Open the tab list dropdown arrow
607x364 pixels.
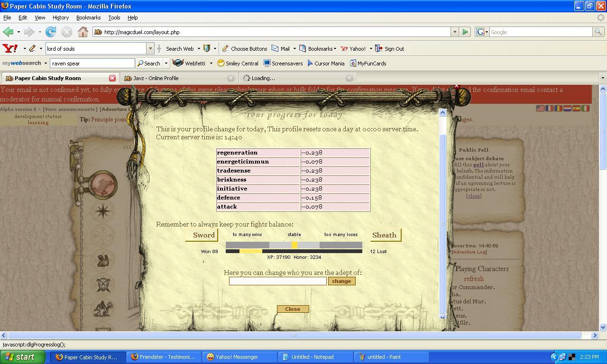(x=603, y=78)
